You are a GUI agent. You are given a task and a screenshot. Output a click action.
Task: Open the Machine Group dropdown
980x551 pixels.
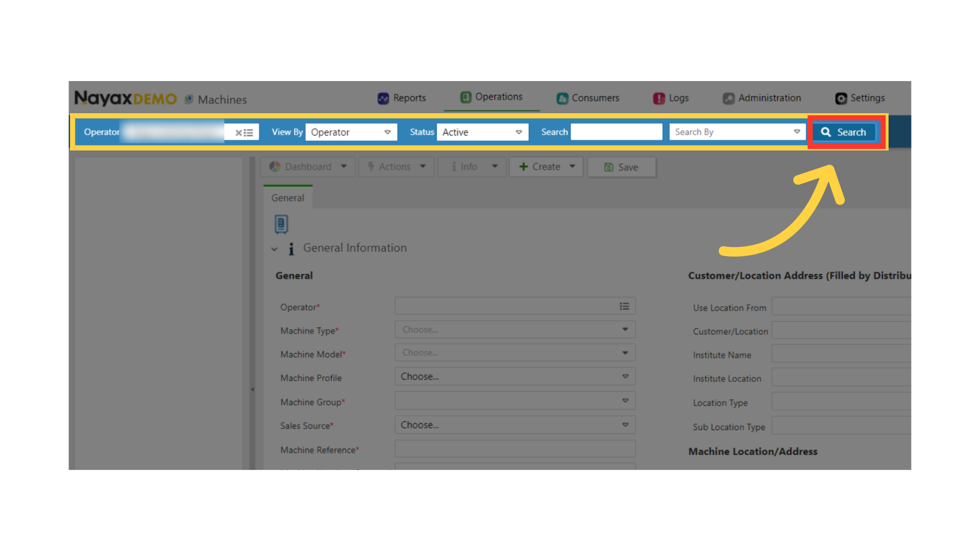pyautogui.click(x=515, y=400)
